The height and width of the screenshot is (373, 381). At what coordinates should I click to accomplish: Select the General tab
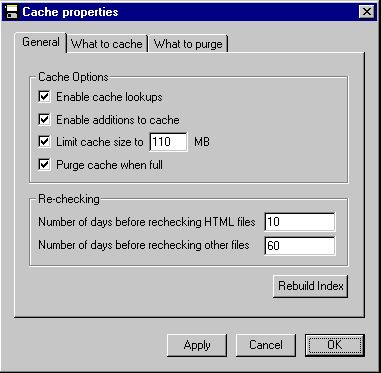(41, 42)
